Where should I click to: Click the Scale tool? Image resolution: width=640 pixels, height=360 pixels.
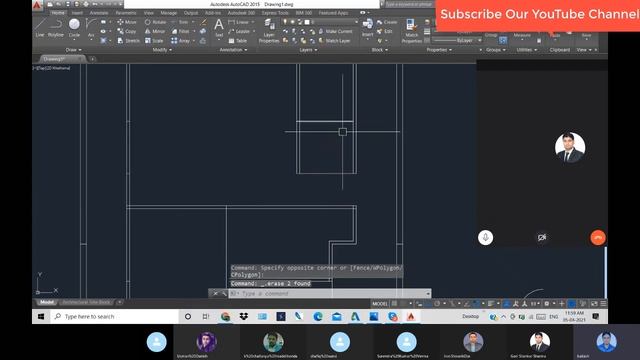tap(154, 41)
